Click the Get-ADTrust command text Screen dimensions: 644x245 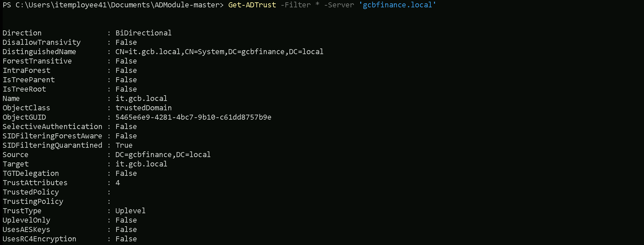pos(252,5)
